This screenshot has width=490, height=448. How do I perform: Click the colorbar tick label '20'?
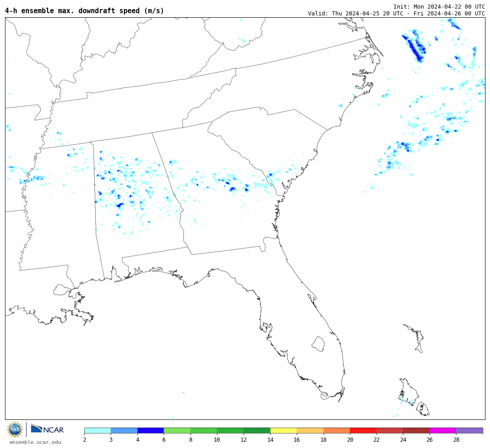click(350, 440)
